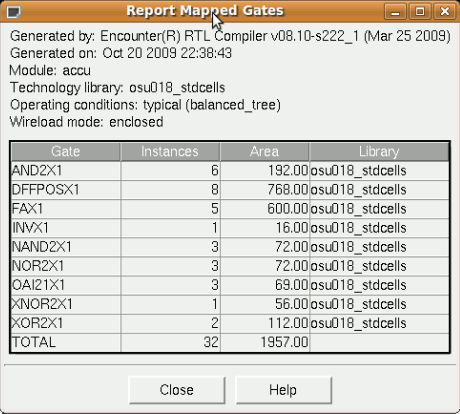Sort by the Gate column header
Screen dimensions: 460x414
[66, 152]
